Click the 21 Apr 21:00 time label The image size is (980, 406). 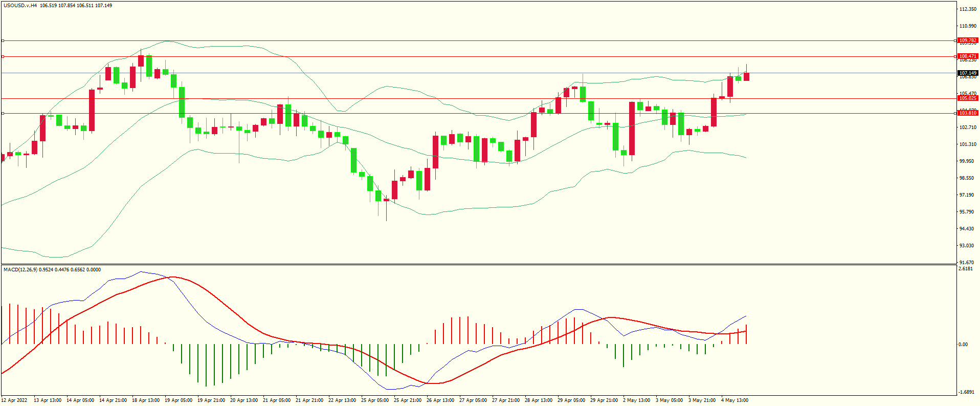point(309,400)
